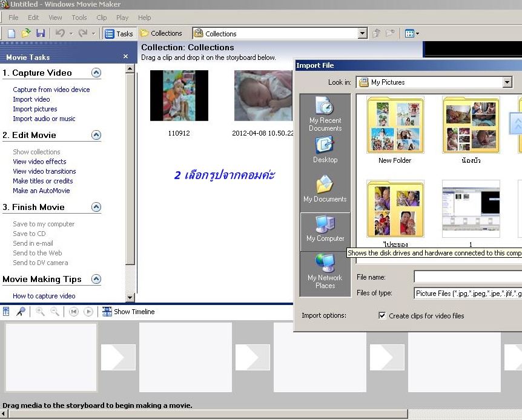Screen dimensions: 522x420
Task: Click the Play Storyboard button
Action: point(88,312)
